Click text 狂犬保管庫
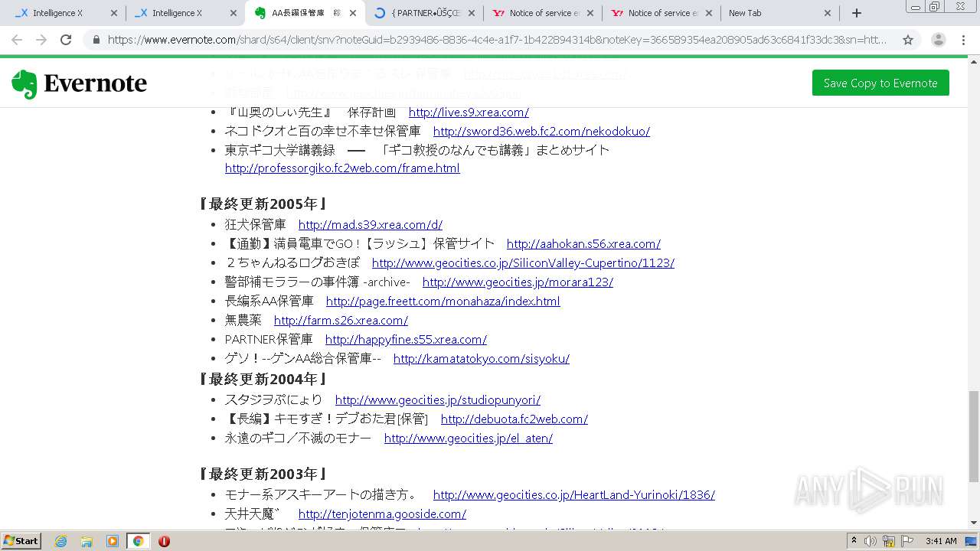The width and height of the screenshot is (980, 551). click(256, 225)
